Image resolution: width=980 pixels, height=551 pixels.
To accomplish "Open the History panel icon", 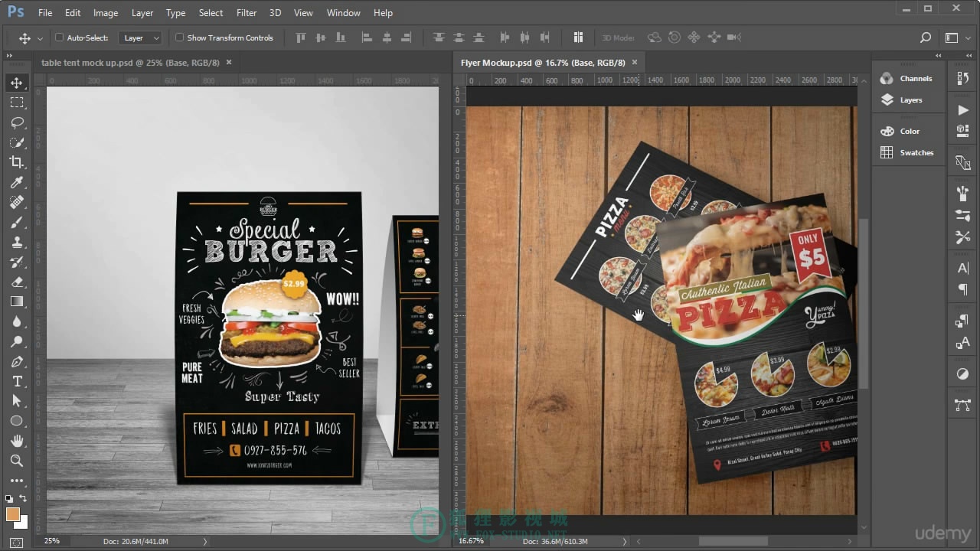I will click(x=963, y=78).
